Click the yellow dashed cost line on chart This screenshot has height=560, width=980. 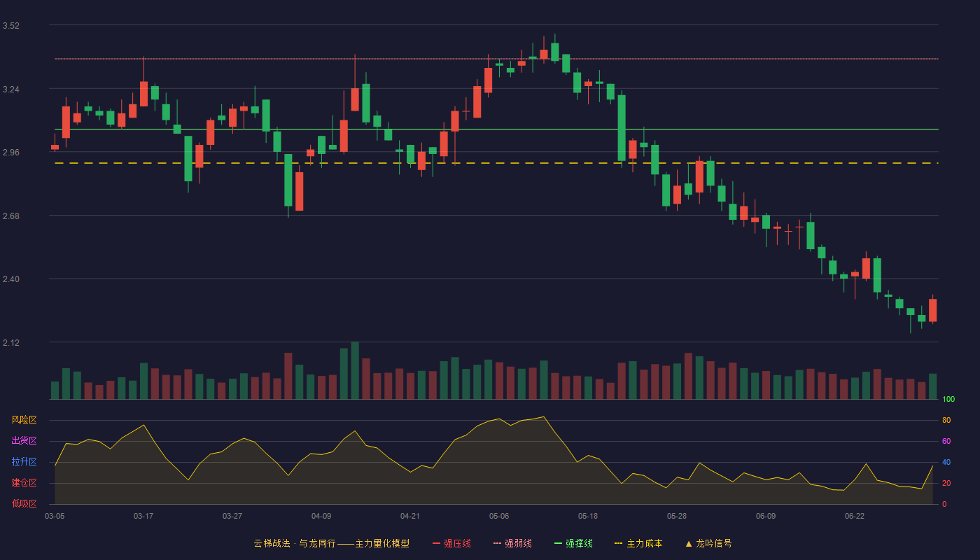(x=496, y=163)
